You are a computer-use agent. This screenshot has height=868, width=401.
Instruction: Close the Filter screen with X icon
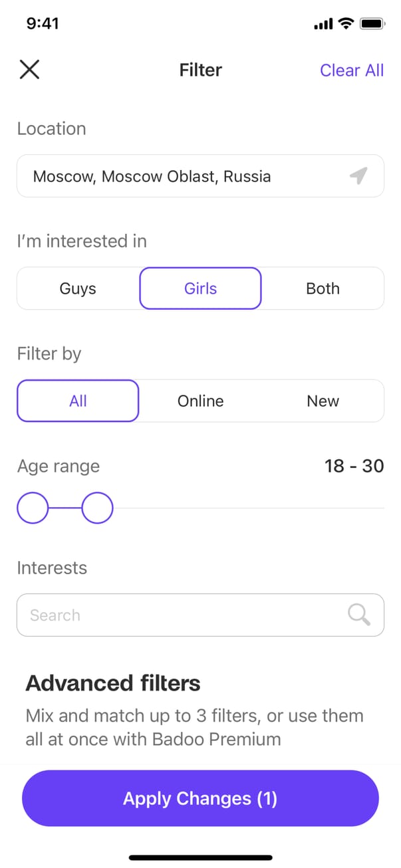click(29, 70)
